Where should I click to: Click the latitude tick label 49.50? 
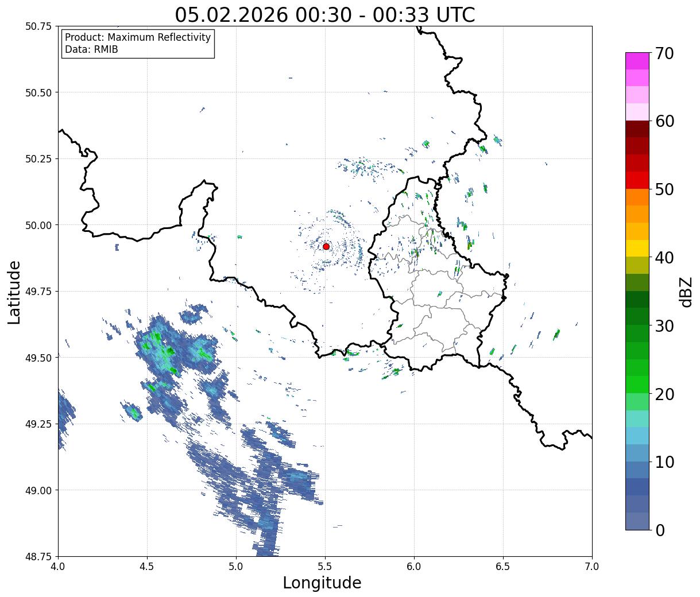coord(38,358)
